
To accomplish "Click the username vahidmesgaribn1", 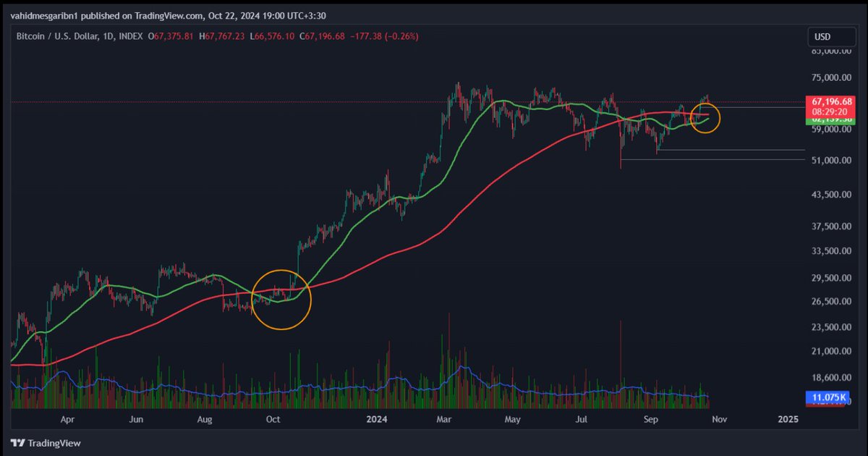I will [x=46, y=15].
